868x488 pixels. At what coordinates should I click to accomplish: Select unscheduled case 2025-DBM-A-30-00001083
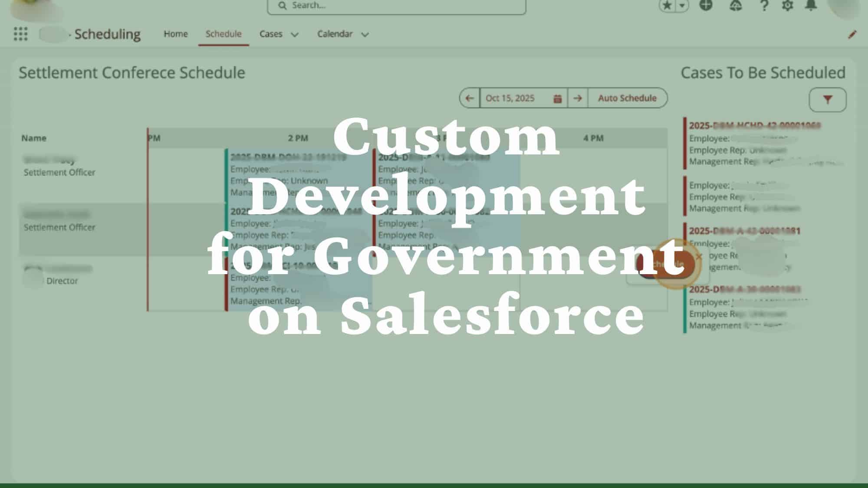[745, 289]
